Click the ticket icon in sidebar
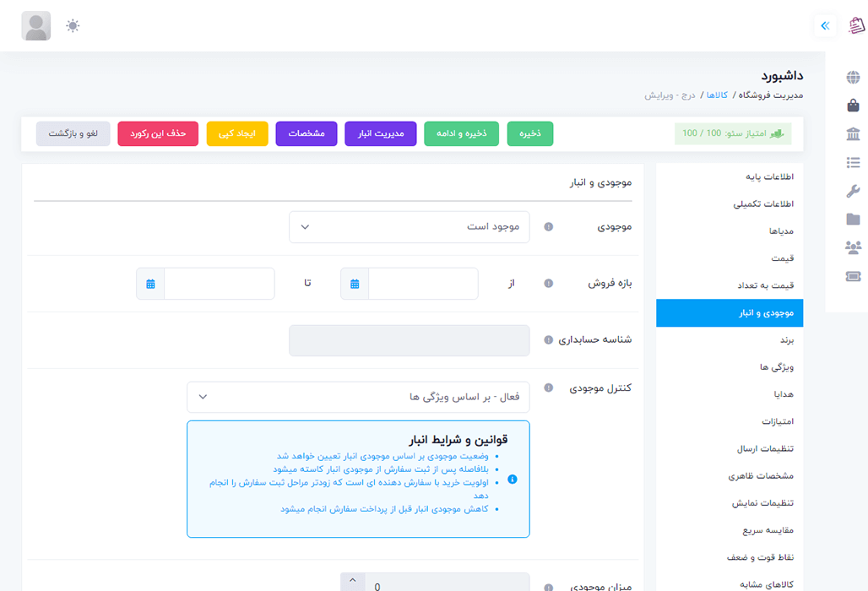The height and width of the screenshot is (591, 868). (853, 276)
